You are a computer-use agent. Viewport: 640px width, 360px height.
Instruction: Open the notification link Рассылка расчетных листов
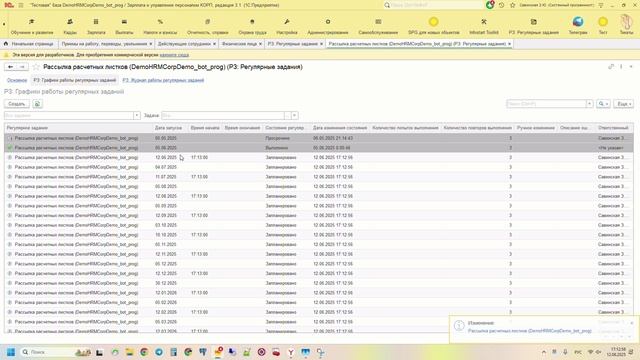(529, 331)
